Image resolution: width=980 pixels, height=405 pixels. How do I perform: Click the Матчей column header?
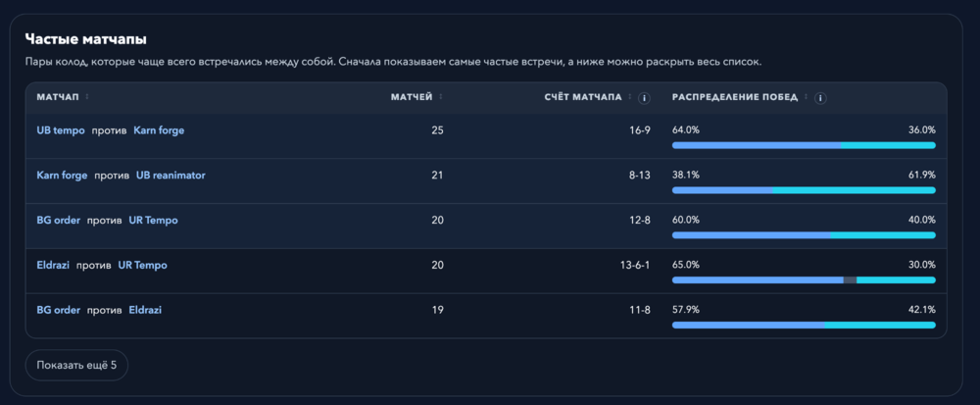tap(412, 97)
